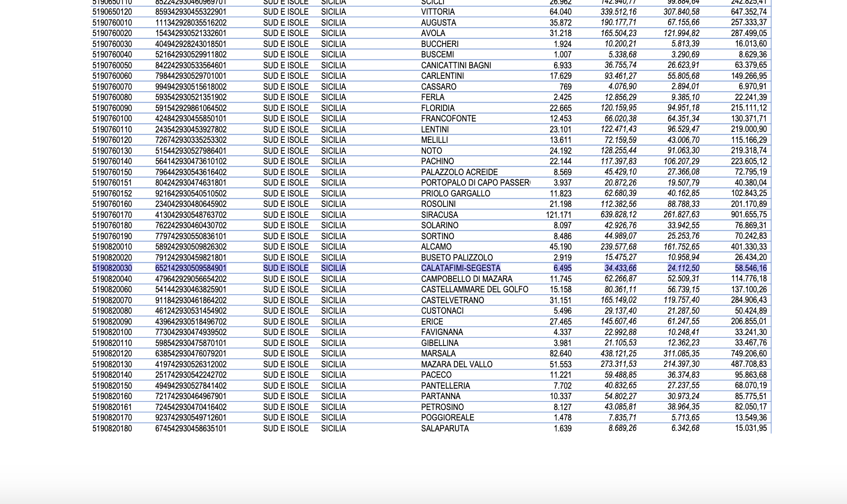The width and height of the screenshot is (847, 504).
Task: Select the CARLENTINI cell
Action: [x=442, y=76]
